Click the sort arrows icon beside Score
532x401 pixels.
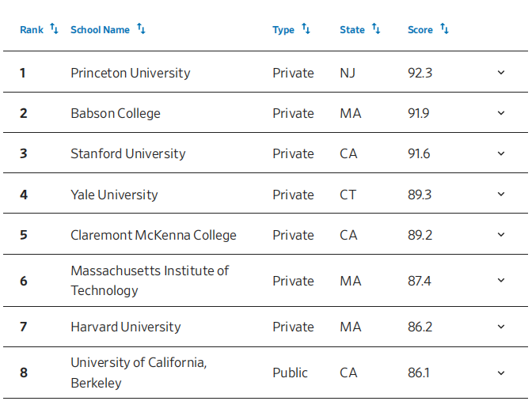point(444,29)
